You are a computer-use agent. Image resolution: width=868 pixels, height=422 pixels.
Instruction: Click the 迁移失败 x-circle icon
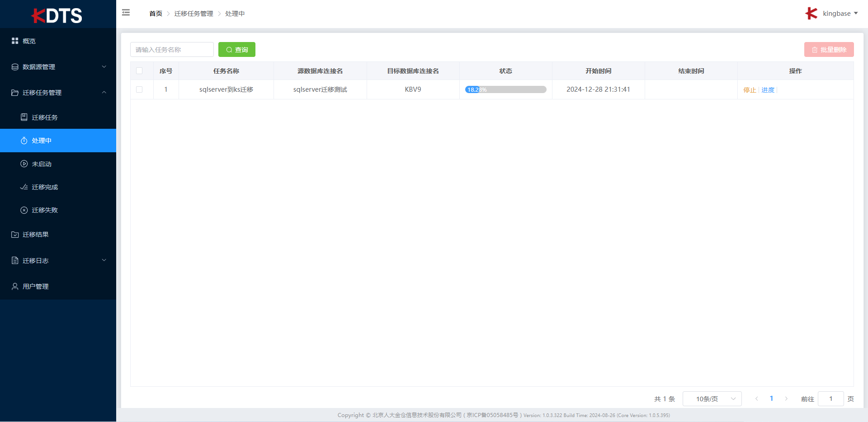pos(24,210)
